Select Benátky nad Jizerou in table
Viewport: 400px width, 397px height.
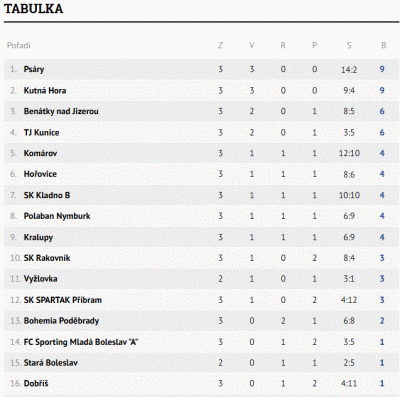(61, 111)
